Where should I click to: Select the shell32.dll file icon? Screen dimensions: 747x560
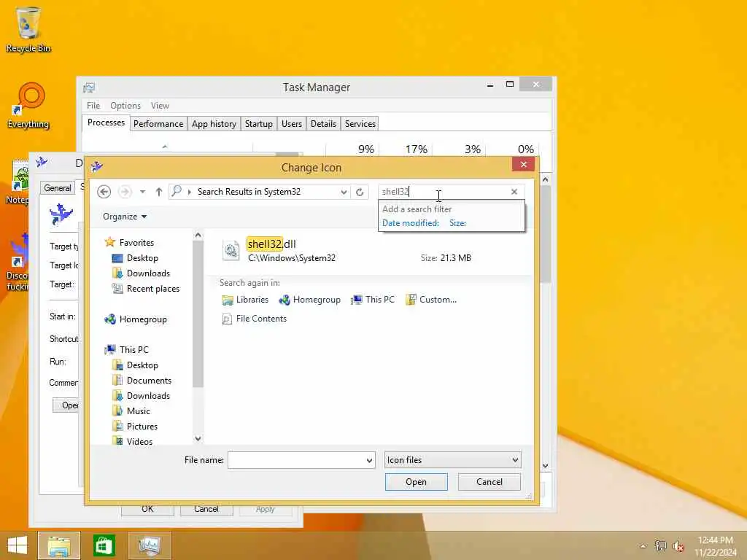(x=231, y=250)
